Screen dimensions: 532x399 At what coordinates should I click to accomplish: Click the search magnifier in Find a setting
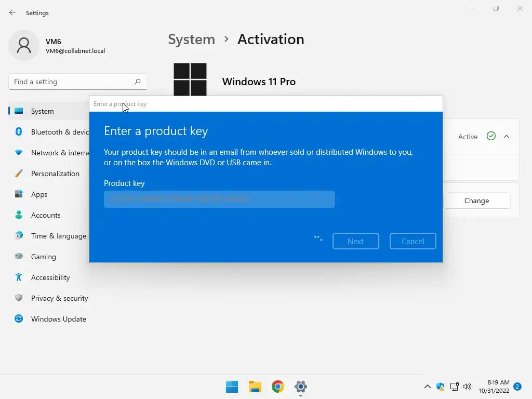click(137, 82)
